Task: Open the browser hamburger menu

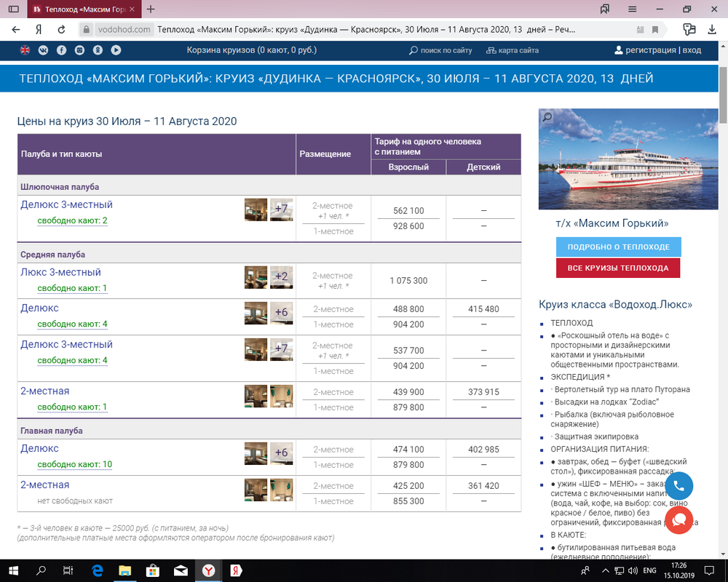Action: pos(632,9)
